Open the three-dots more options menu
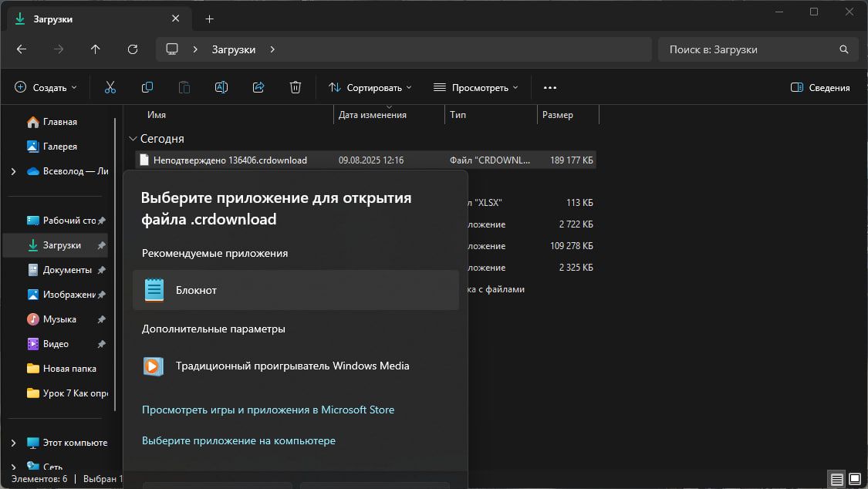 click(549, 87)
